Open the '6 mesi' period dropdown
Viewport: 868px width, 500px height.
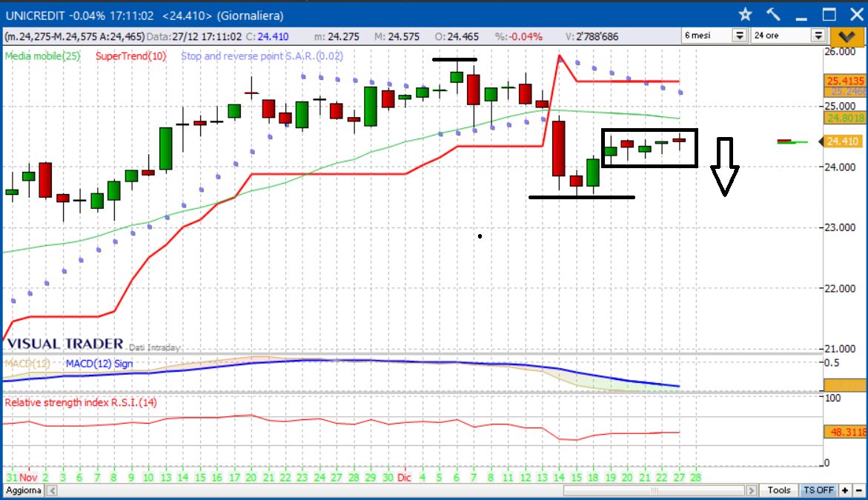click(739, 36)
